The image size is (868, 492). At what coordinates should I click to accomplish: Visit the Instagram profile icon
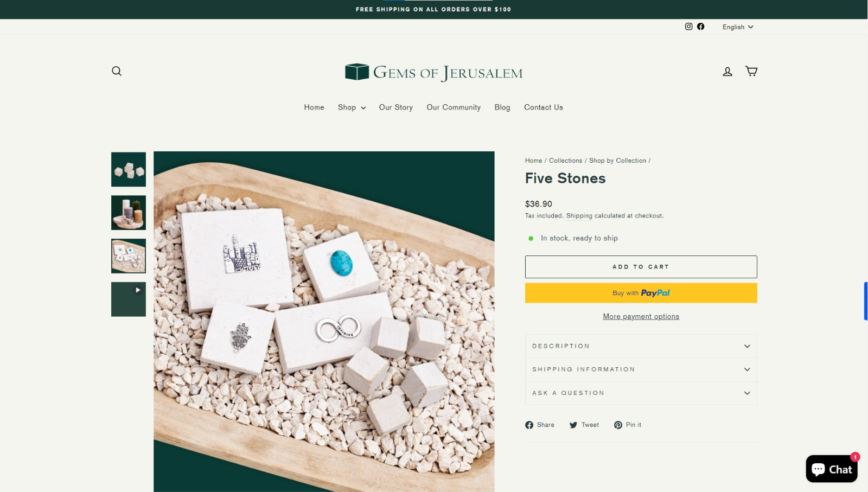tap(688, 27)
